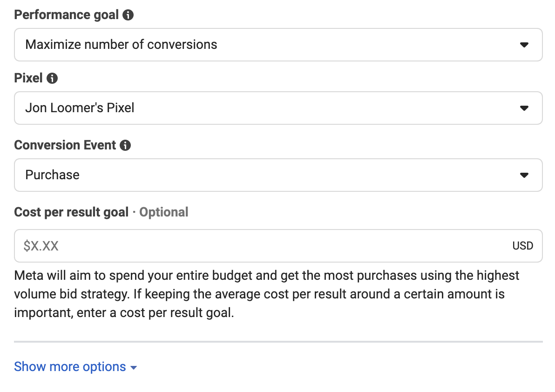Click the info icon next to Pixel
The width and height of the screenshot is (555, 392).
tap(52, 78)
